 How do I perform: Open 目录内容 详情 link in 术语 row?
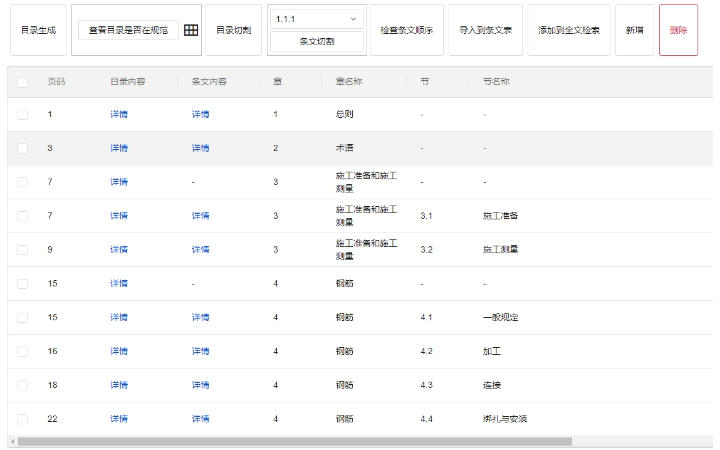click(x=119, y=148)
